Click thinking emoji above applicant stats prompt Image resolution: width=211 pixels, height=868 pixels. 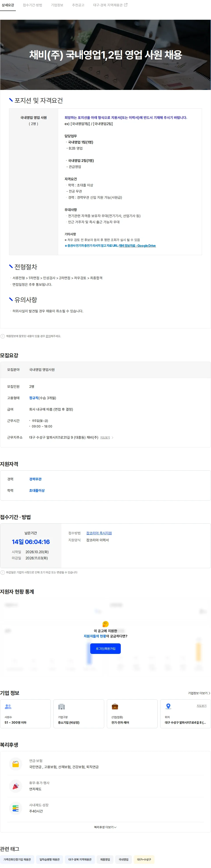tap(105, 624)
